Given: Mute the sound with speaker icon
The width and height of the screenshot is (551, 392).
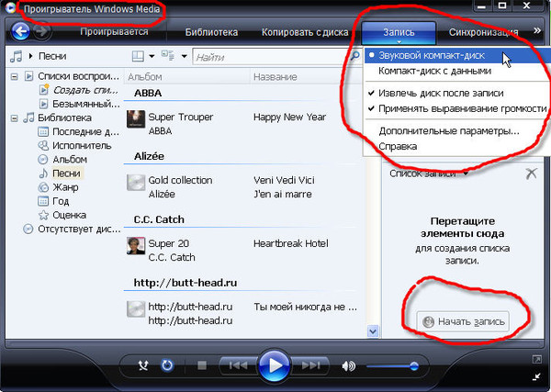Looking at the screenshot, I should (x=348, y=366).
